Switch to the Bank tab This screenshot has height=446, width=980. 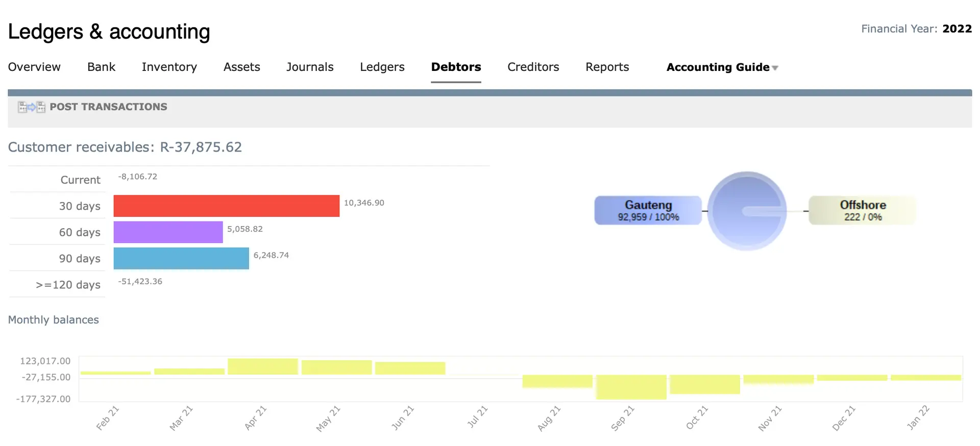click(x=101, y=67)
